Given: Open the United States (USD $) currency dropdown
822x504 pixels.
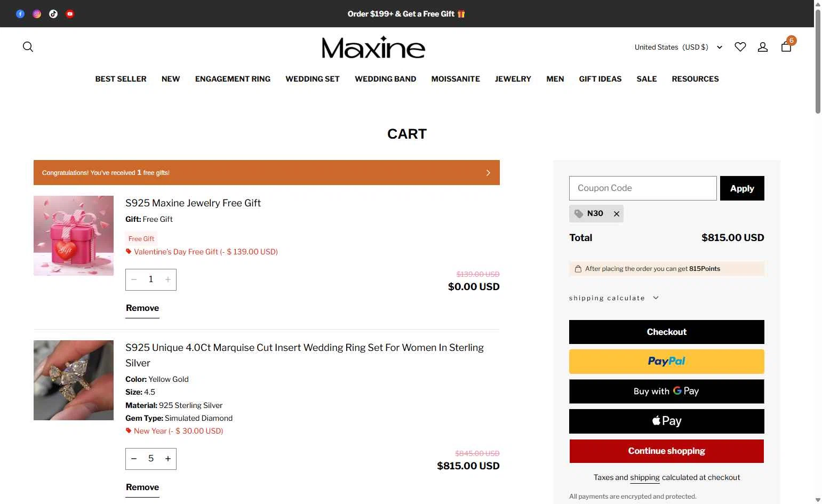Looking at the screenshot, I should pos(679,47).
